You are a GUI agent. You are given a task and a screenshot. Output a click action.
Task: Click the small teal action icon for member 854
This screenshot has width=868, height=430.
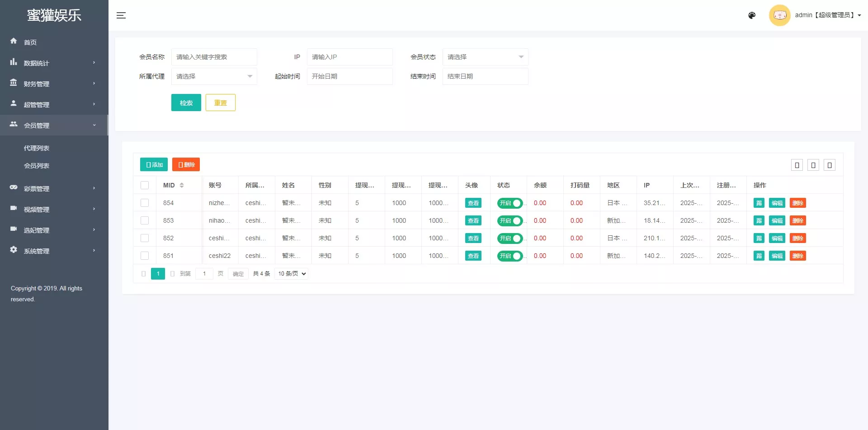pos(759,203)
